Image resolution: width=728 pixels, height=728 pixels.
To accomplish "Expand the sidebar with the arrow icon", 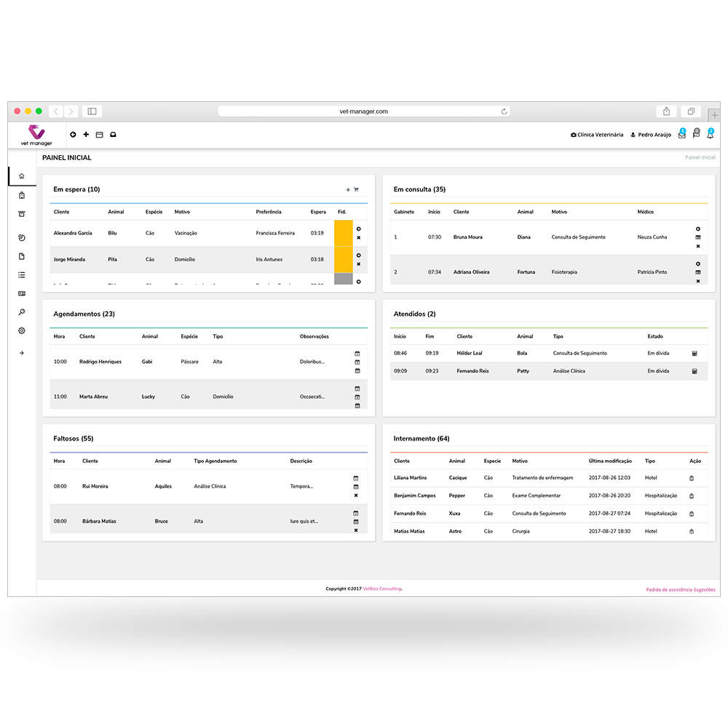I will coord(22,353).
